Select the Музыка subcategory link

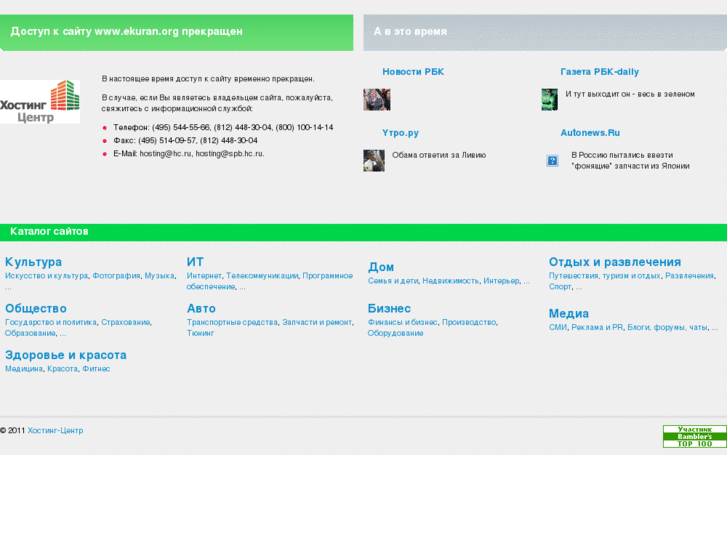tap(159, 276)
